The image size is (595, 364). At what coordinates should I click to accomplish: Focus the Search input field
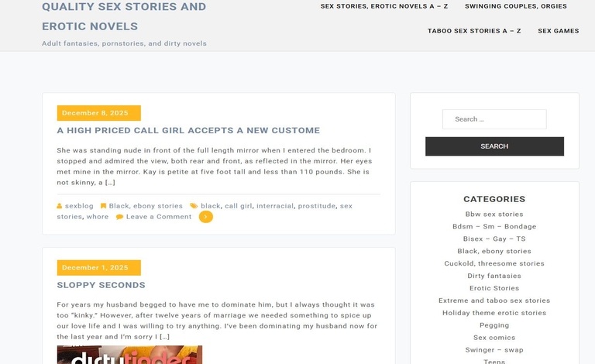pyautogui.click(x=494, y=119)
